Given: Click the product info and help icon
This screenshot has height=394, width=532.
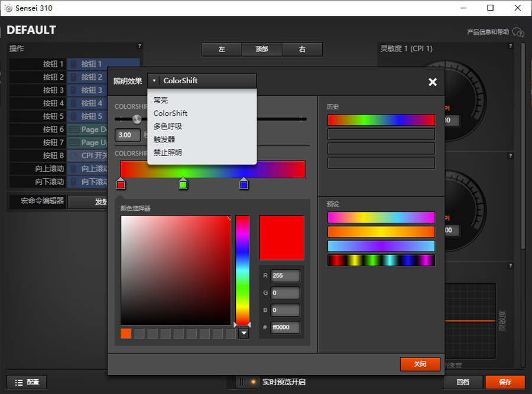Looking at the screenshot, I should point(518,32).
